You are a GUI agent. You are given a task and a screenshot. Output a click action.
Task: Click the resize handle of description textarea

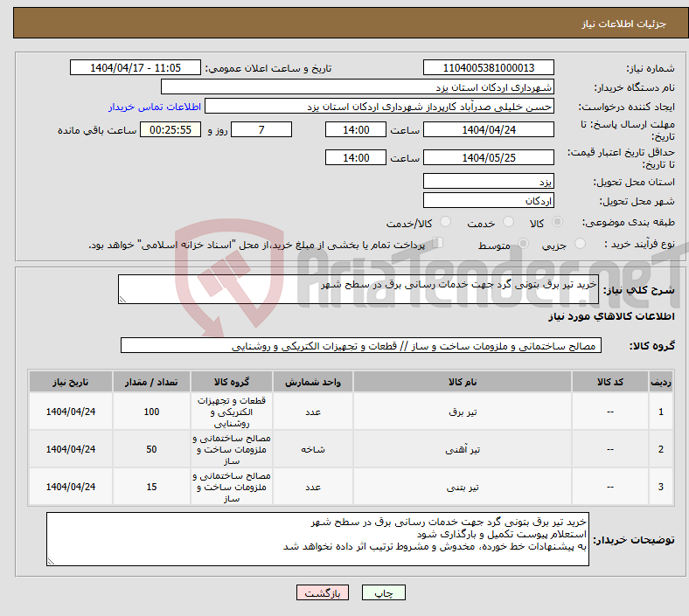click(x=122, y=300)
